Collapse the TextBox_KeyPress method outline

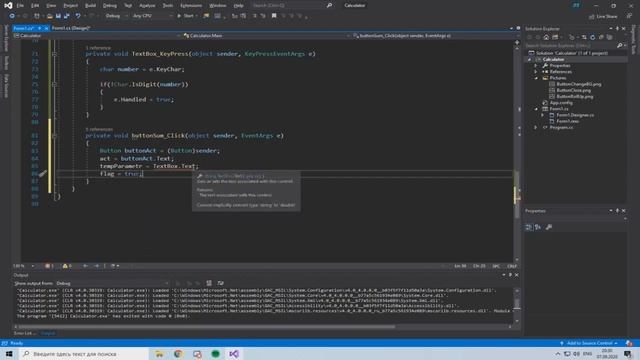click(x=54, y=54)
